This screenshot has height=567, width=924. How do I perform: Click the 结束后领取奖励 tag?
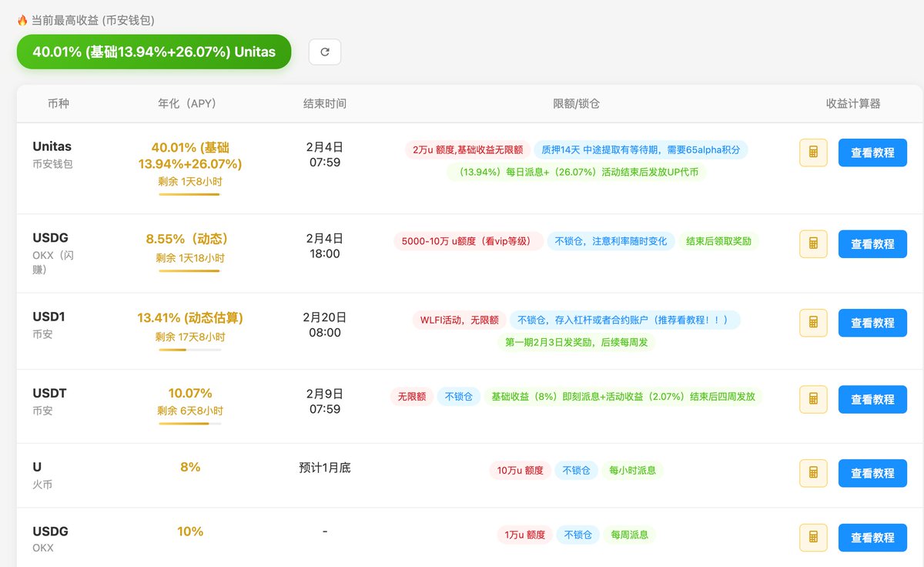click(x=719, y=241)
